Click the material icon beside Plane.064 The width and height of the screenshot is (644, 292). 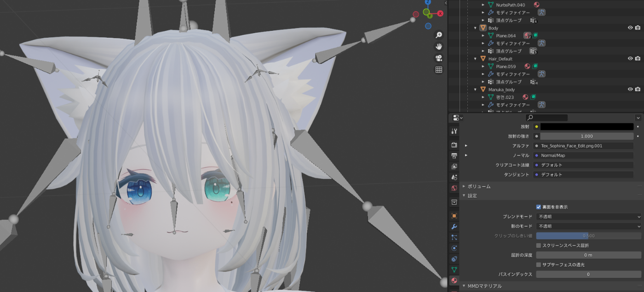click(527, 35)
